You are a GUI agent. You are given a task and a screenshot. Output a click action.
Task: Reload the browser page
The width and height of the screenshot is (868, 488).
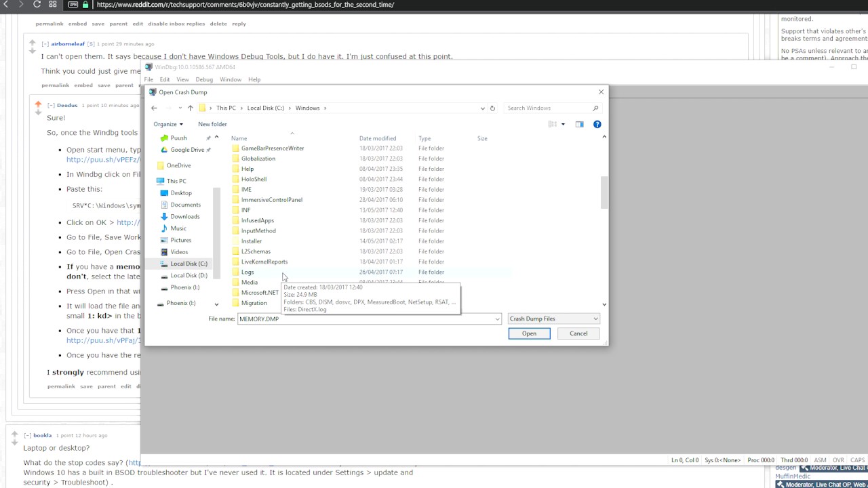(37, 4)
